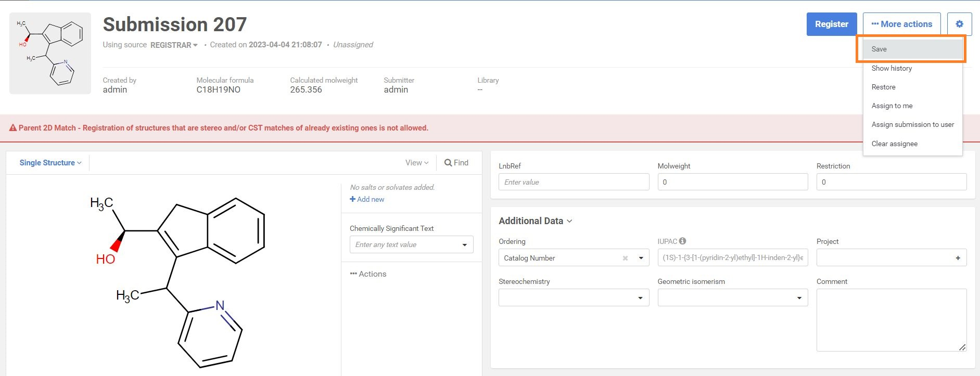Clear the Catalog Number ordering value
Viewport: 980px width, 376px height.
coord(625,258)
